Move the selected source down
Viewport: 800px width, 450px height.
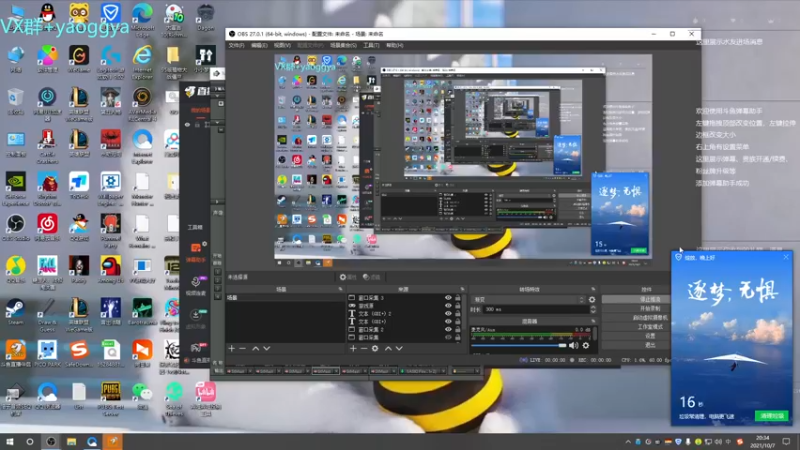point(399,348)
